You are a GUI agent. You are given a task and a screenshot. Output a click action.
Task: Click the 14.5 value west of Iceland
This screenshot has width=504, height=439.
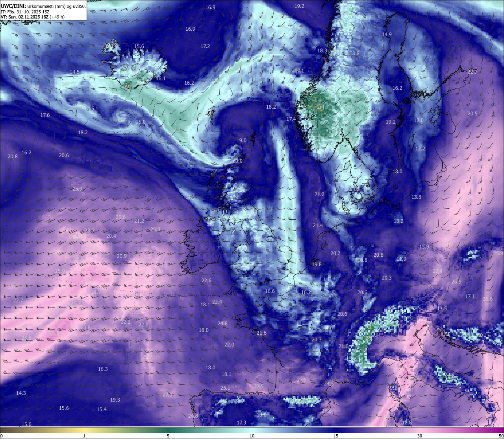75,72
